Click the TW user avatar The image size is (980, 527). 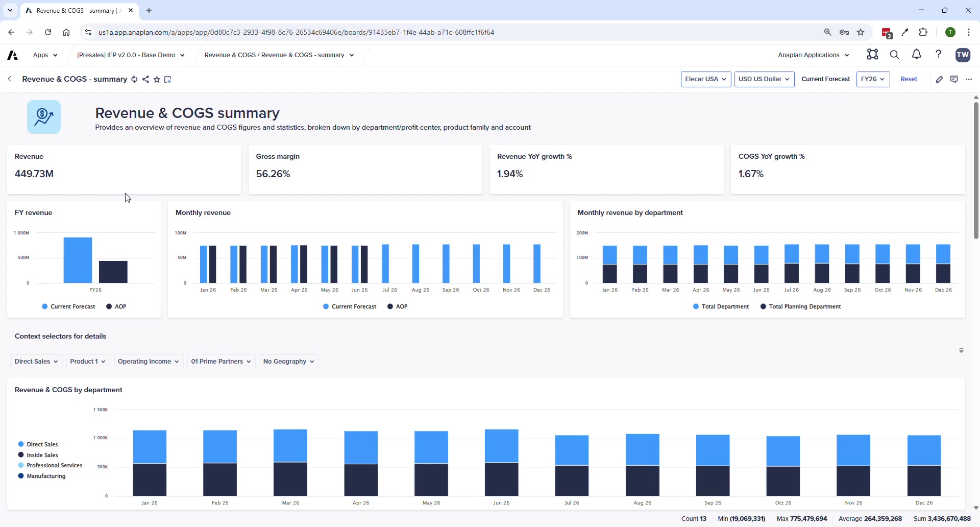click(x=963, y=55)
